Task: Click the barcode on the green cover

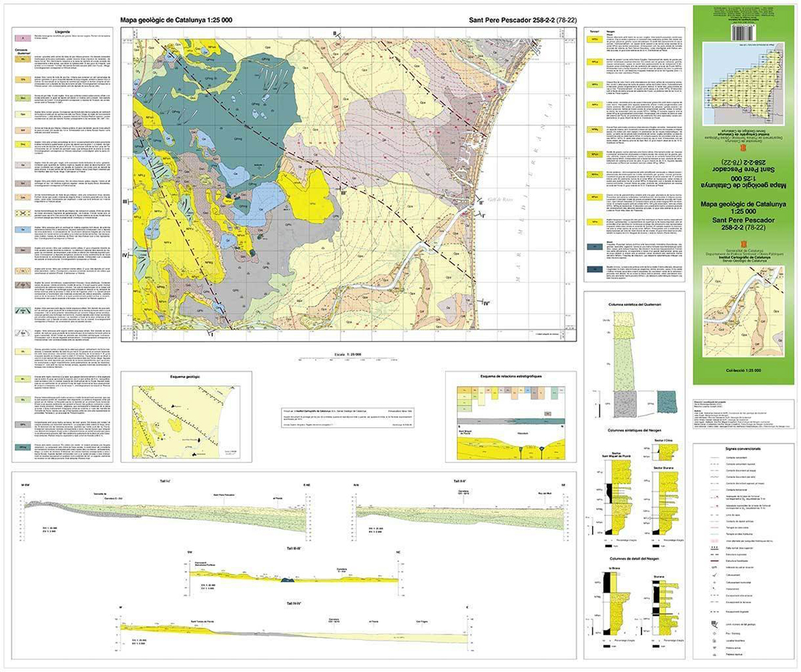Action: [745, 32]
